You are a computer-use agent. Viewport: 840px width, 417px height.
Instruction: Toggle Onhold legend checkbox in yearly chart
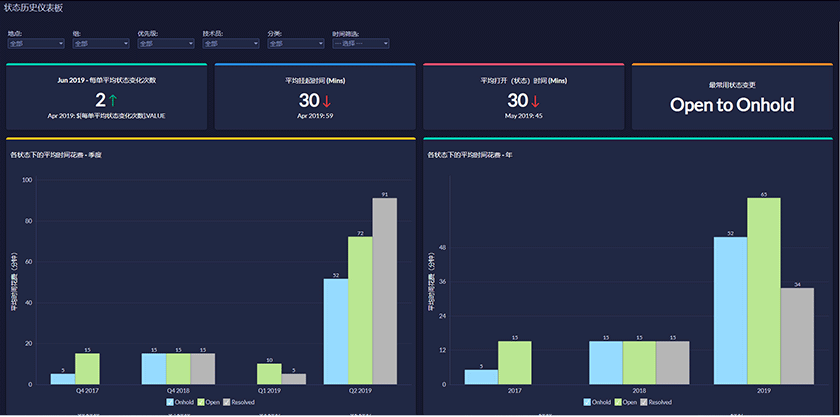[x=587, y=402]
